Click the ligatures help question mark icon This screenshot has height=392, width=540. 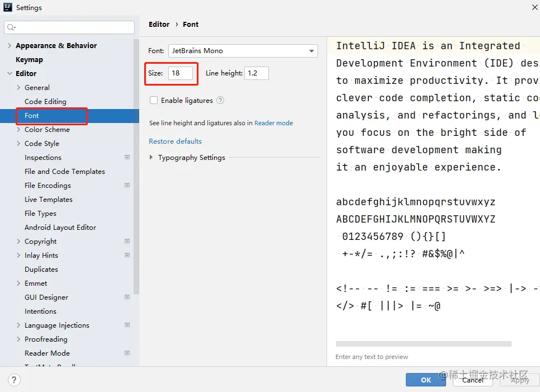(x=220, y=100)
